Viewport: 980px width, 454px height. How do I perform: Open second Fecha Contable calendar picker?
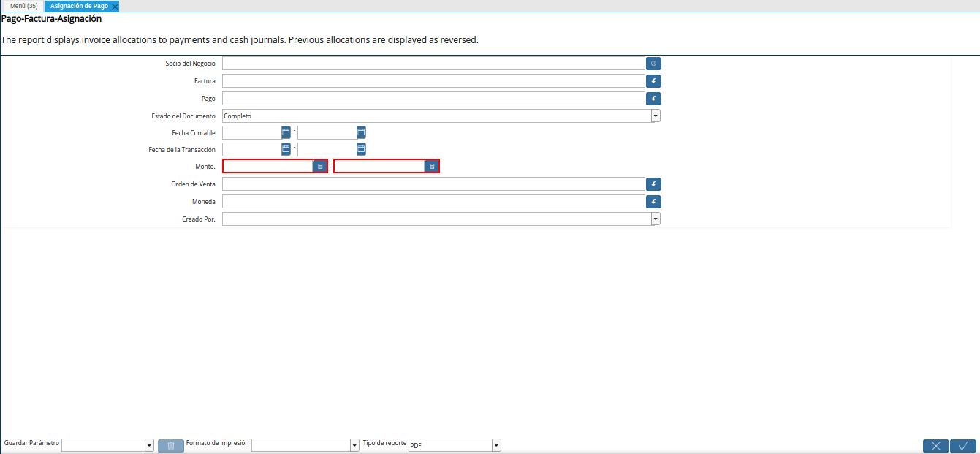point(361,132)
